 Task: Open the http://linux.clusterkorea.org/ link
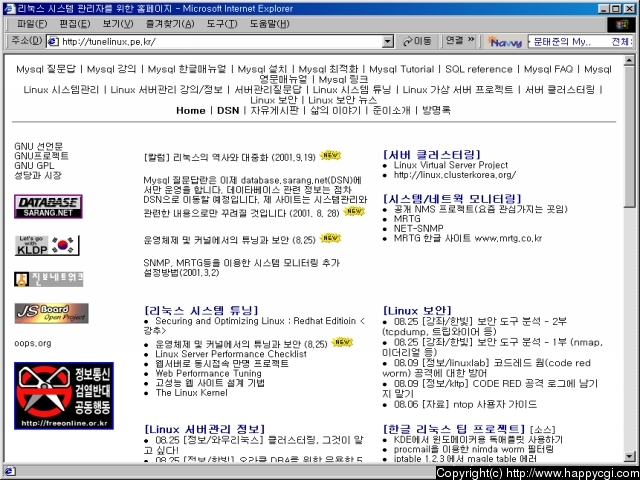[455, 175]
